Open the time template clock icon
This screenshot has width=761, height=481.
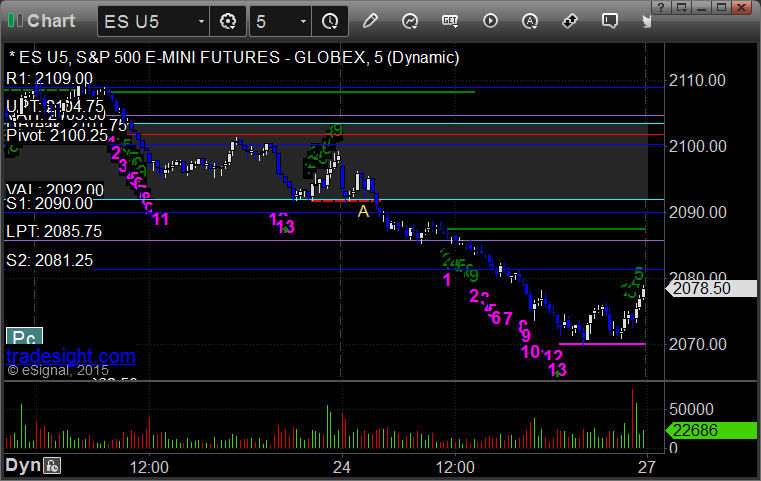pos(330,22)
